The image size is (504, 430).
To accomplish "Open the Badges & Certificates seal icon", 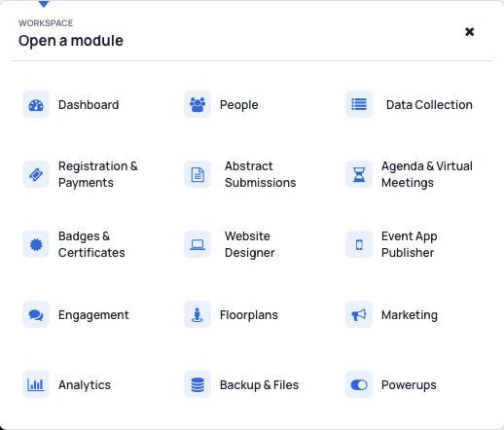I will coord(36,244).
